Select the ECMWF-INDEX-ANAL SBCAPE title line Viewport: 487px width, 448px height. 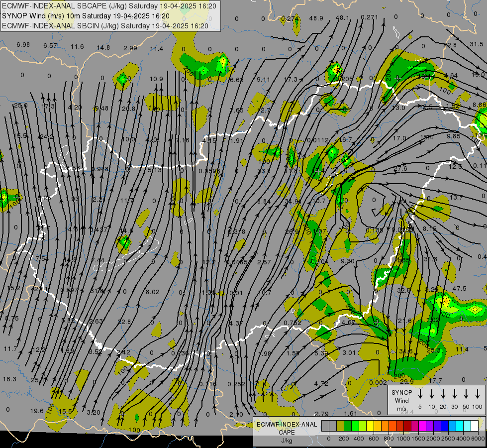pos(109,6)
